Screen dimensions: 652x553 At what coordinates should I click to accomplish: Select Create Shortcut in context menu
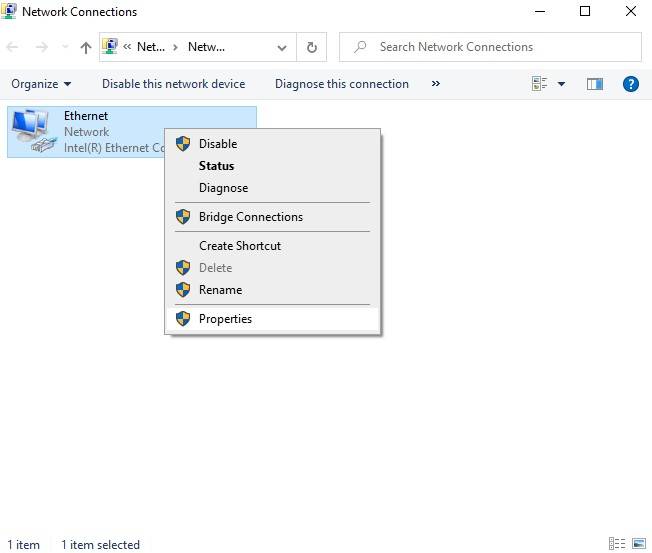tap(272, 246)
